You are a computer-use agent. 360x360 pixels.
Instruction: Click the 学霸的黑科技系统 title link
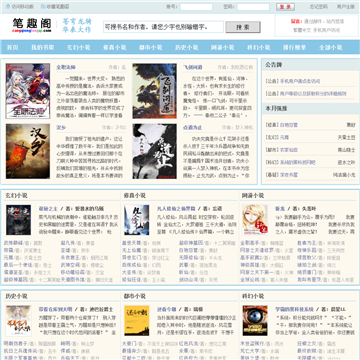click(294, 309)
